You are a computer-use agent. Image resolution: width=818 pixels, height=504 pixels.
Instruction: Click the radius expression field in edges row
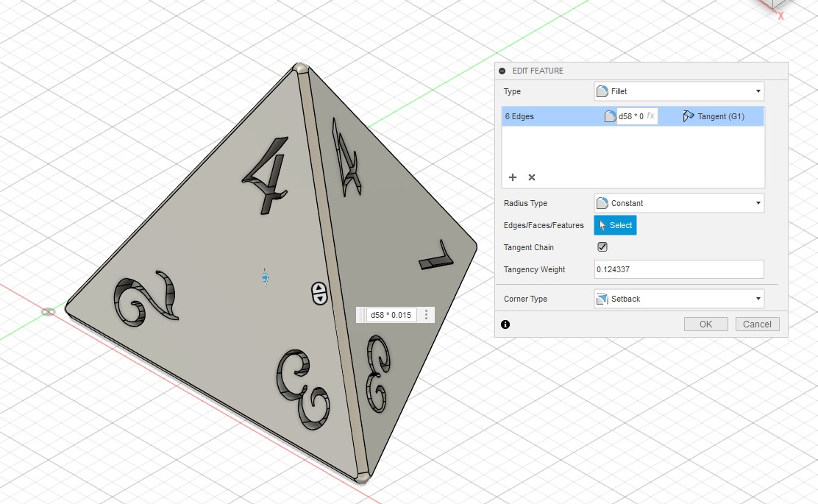pos(630,116)
